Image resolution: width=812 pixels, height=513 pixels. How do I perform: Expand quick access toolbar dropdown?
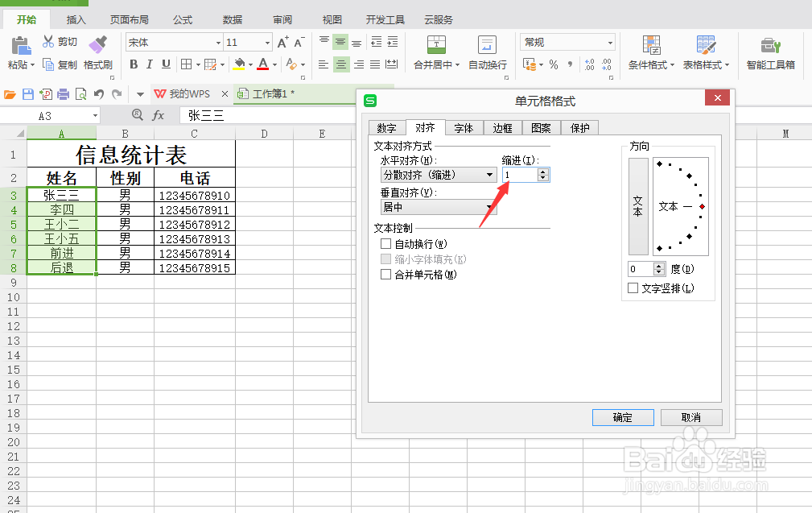click(x=140, y=94)
